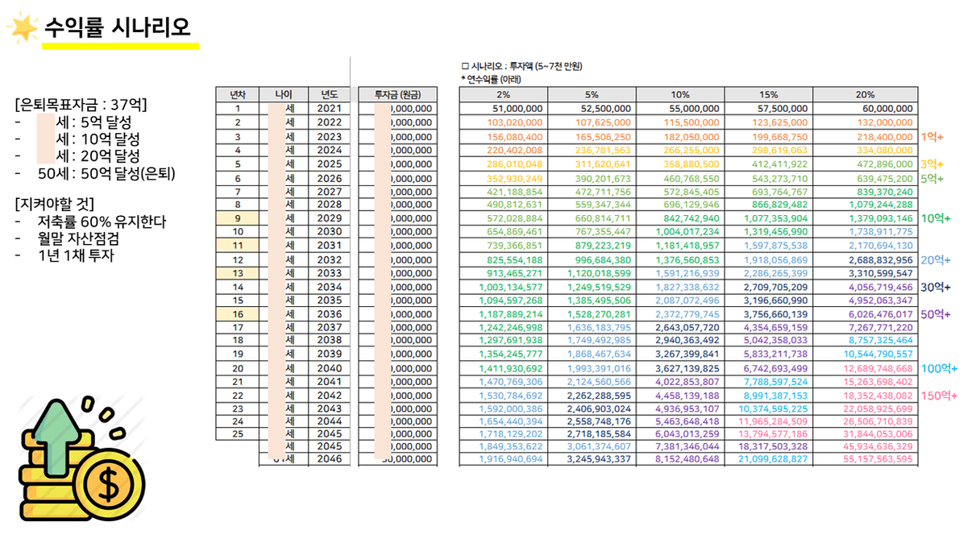Screen dimensions: 980x551
Task: Select the 3억+ milestone label
Action: [x=932, y=164]
